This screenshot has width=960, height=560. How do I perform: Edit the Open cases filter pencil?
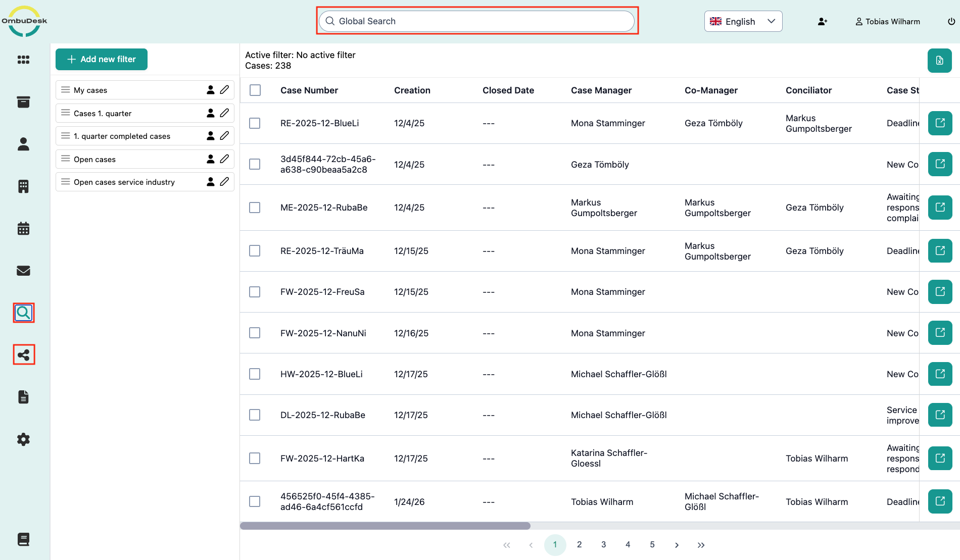(x=224, y=159)
